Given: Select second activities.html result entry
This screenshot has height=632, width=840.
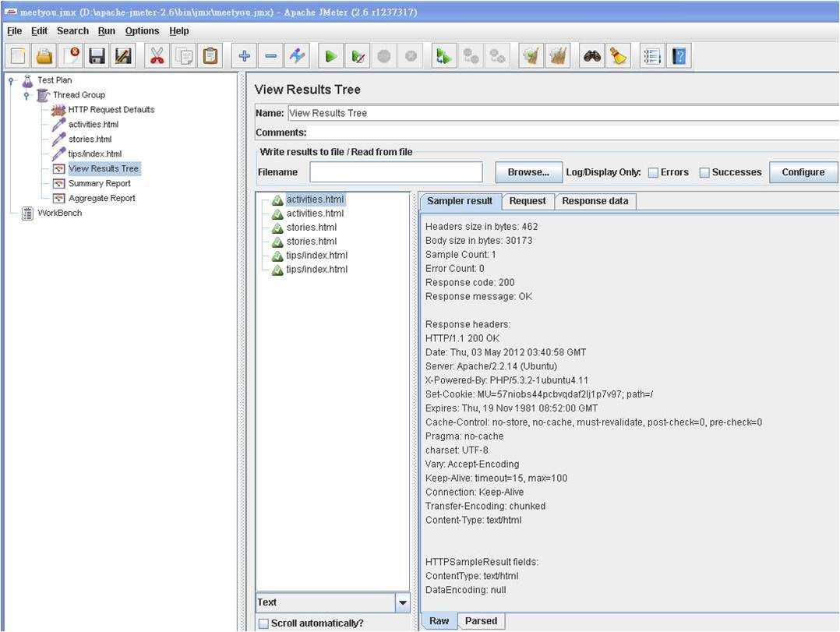Looking at the screenshot, I should point(315,214).
